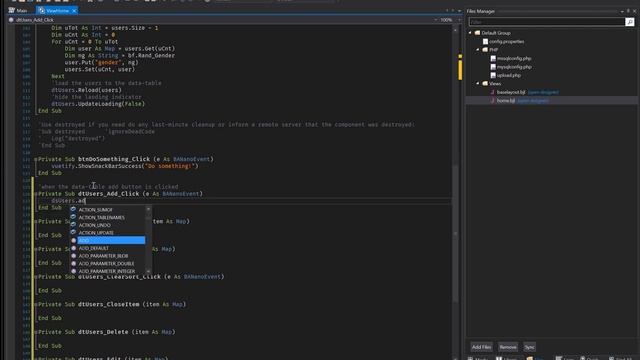This screenshot has width=640, height=360.
Task: Click the icon beside ADD_DEFAULT suggestion
Action: coord(73,248)
